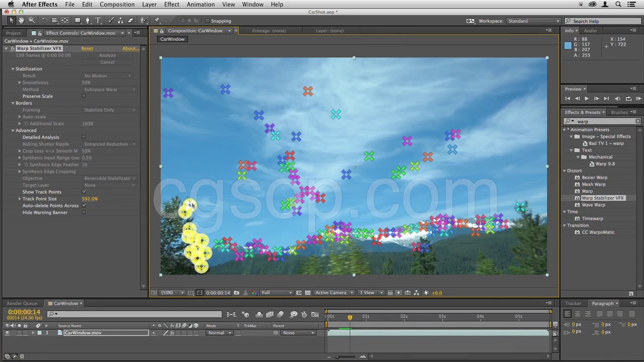Click the Play button in Preview panel
644x362 pixels.
587,99
